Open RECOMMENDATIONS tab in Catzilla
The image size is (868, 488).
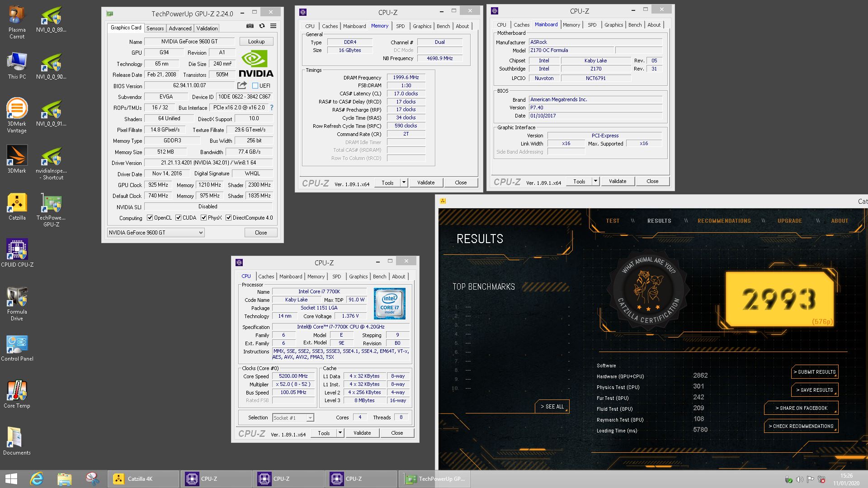[724, 221]
